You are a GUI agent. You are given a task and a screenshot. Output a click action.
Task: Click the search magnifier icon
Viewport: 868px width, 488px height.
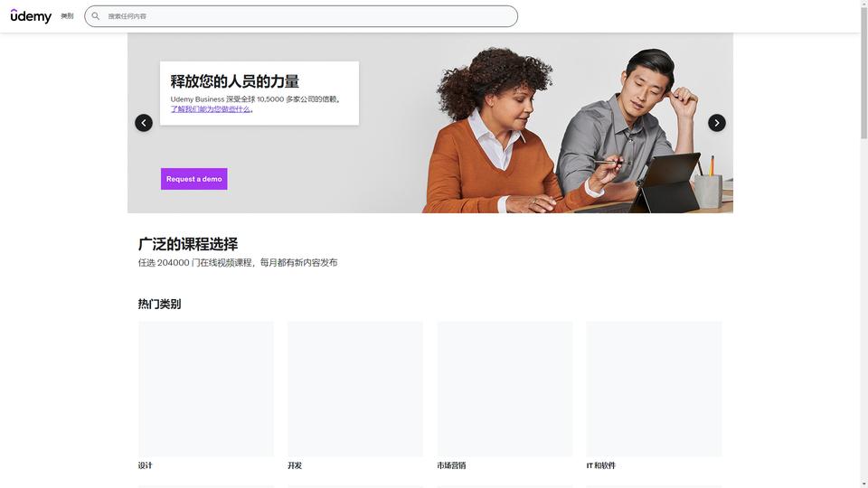(x=96, y=16)
